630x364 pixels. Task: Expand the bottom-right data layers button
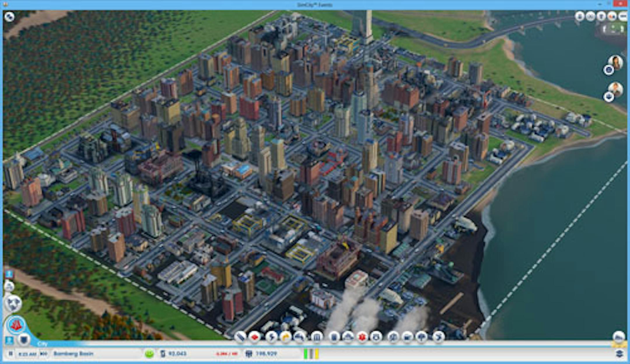619,354
